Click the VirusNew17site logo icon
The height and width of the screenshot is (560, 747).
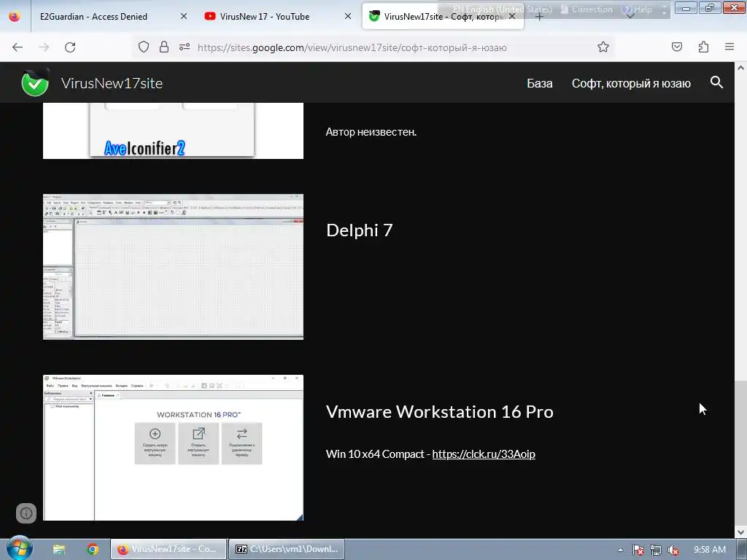[35, 82]
